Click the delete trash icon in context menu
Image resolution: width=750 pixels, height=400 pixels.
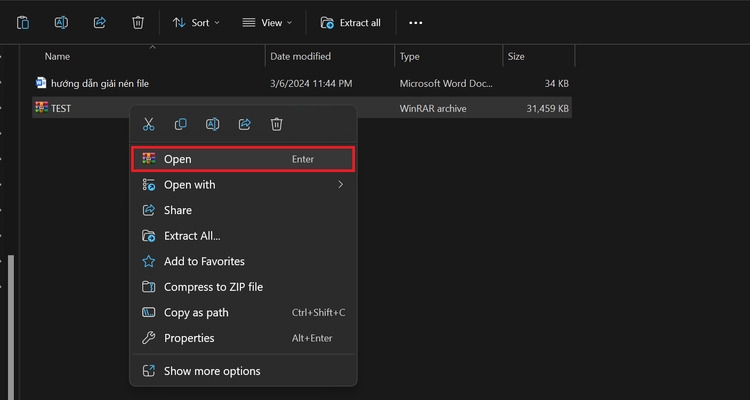coord(277,124)
